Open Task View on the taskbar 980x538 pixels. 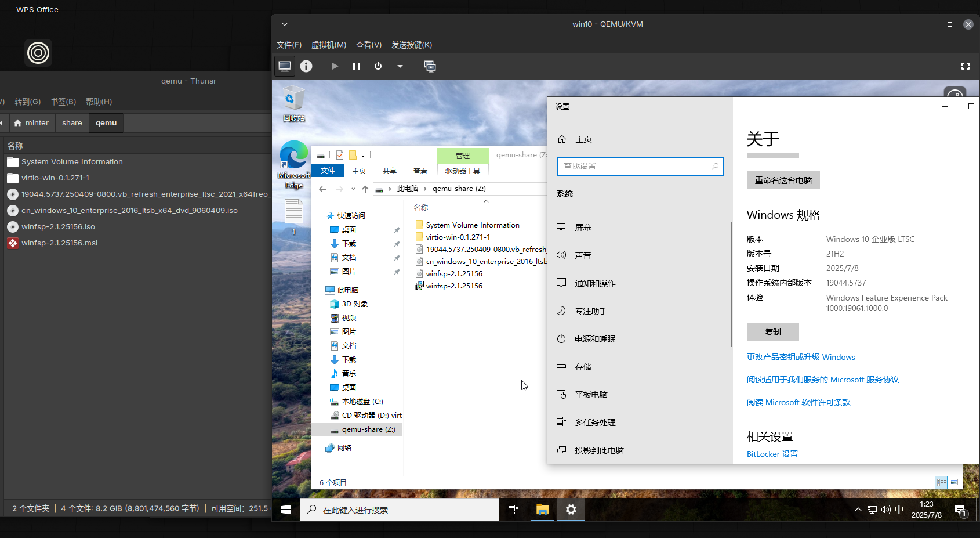click(513, 510)
